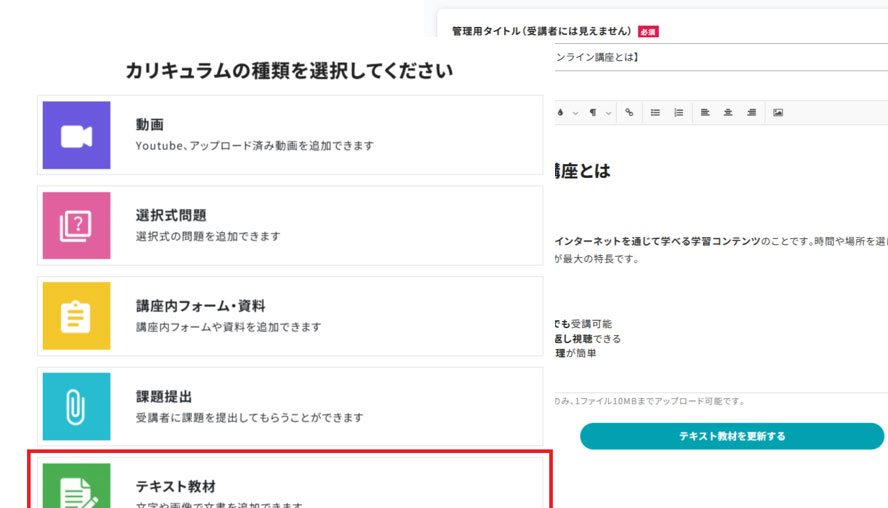Click description 受講者に課題を提出してもらうことができます
The height and width of the screenshot is (508, 888).
click(x=249, y=417)
